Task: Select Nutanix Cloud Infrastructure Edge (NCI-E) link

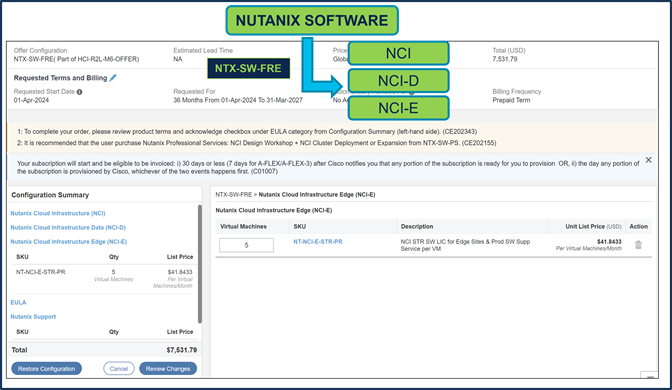Action: point(69,241)
